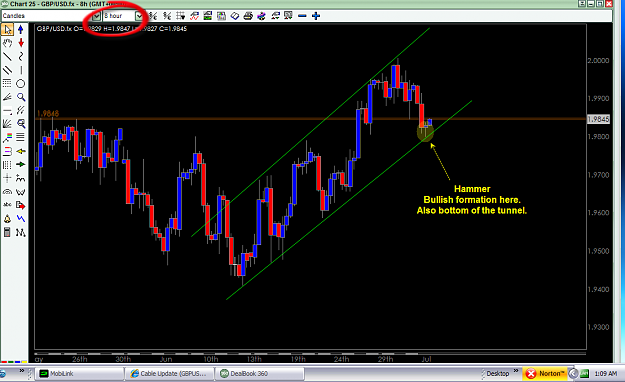Select the calculator tool
The height and width of the screenshot is (382, 625).
pyautogui.click(x=7, y=232)
